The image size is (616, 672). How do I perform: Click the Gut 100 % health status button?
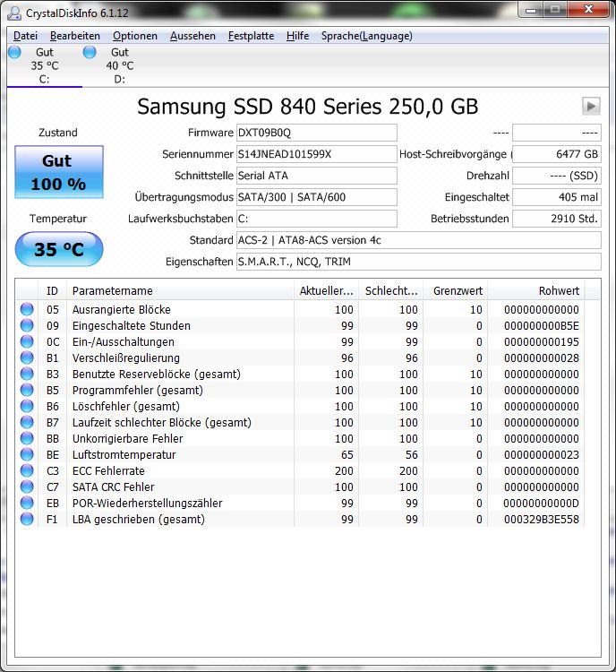[59, 172]
